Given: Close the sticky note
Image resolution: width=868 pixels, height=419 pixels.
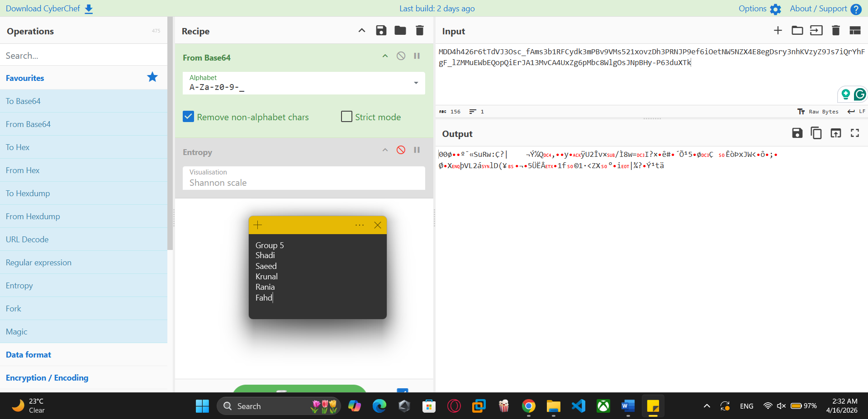Looking at the screenshot, I should (x=378, y=225).
